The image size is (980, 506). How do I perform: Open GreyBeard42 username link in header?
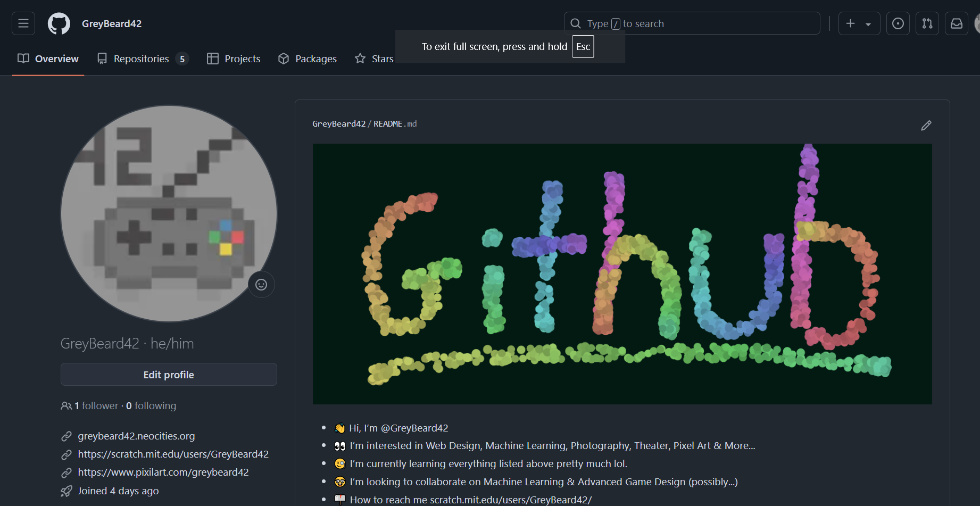coord(112,23)
